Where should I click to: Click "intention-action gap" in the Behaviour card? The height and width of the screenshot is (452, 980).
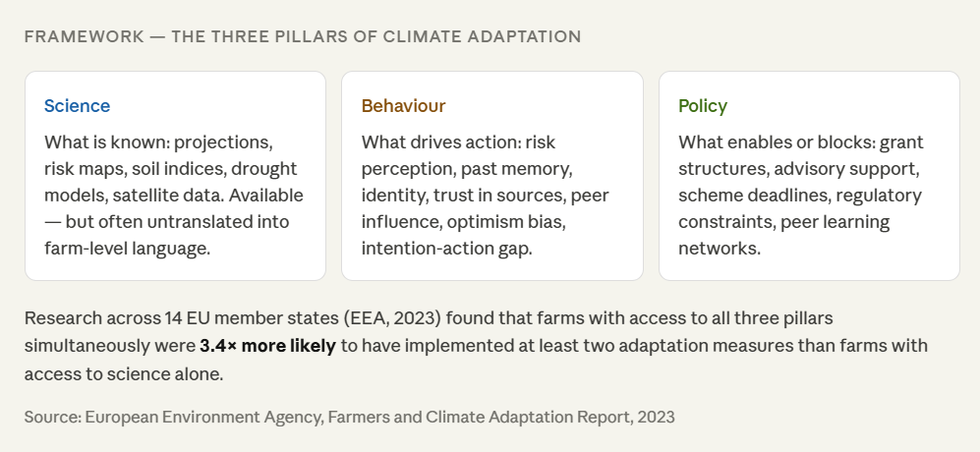click(x=445, y=248)
